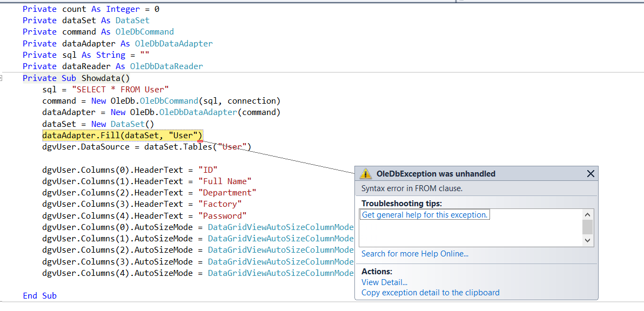Click the sql SELECT * FROM User string

click(x=120, y=90)
